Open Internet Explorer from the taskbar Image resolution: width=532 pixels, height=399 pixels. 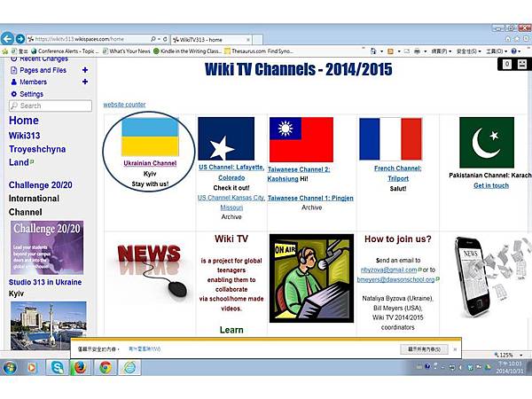click(129, 368)
